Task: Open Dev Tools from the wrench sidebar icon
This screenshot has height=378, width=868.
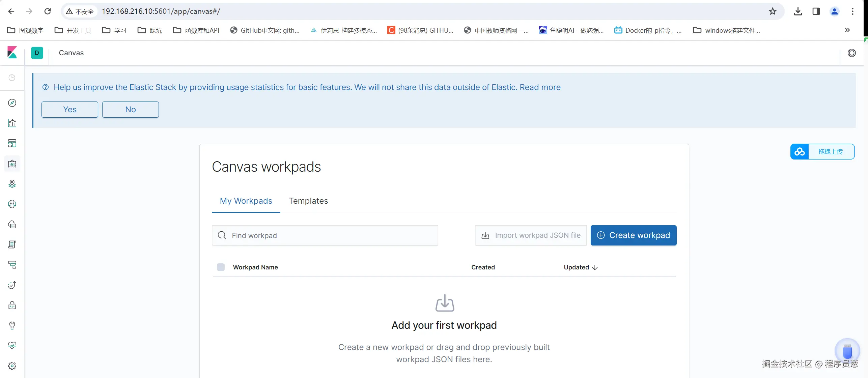Action: pyautogui.click(x=12, y=325)
